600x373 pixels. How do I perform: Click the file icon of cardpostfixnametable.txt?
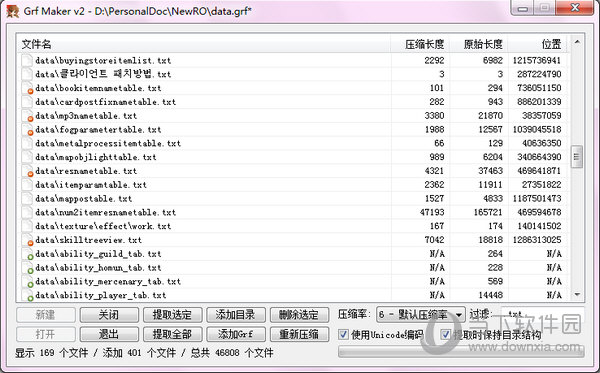click(x=27, y=102)
